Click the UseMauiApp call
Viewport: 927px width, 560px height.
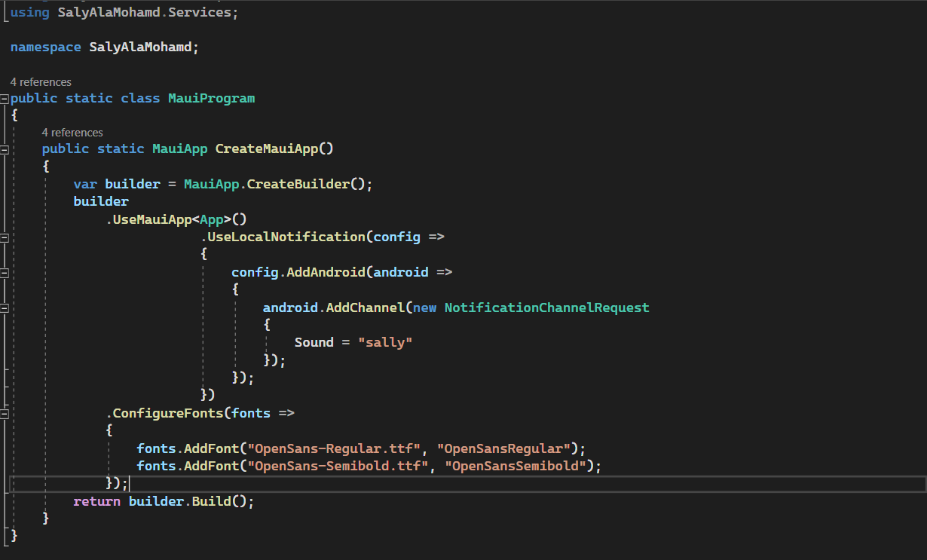(151, 219)
